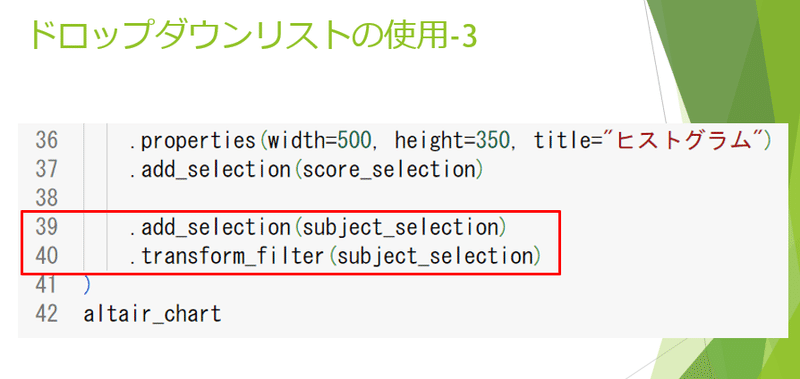Click line number 36
This screenshot has height=379, width=800.
point(46,140)
